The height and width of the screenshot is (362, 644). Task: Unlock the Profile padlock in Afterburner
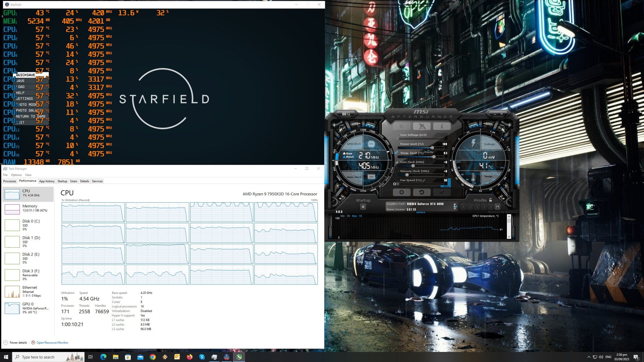[491, 200]
